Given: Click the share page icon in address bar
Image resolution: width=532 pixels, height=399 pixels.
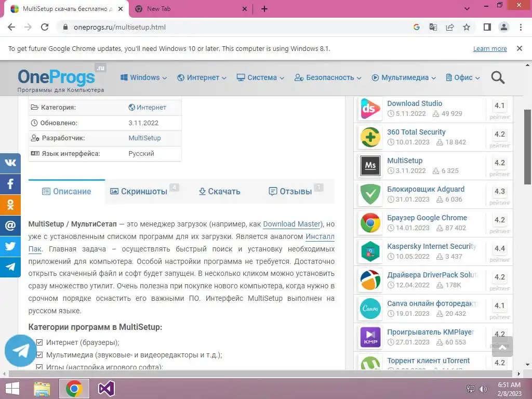Looking at the screenshot, I should (x=450, y=27).
